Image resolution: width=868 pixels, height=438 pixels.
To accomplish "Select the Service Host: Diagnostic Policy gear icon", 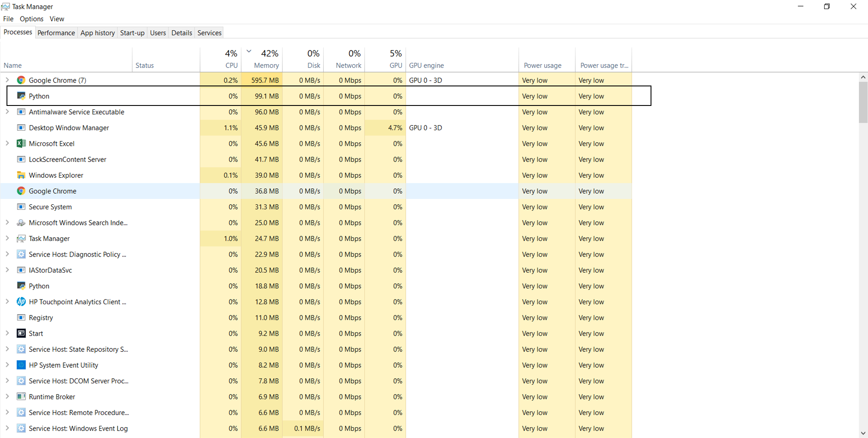I will (x=21, y=254).
